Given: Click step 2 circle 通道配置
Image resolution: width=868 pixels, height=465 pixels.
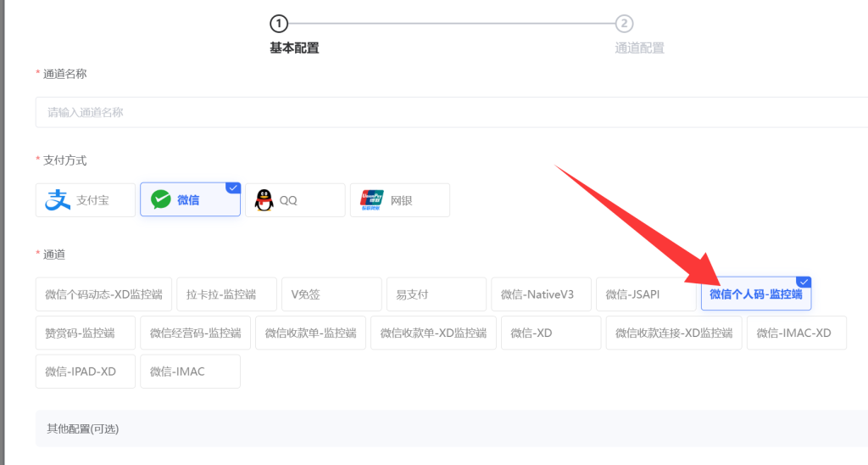Looking at the screenshot, I should pyautogui.click(x=625, y=24).
